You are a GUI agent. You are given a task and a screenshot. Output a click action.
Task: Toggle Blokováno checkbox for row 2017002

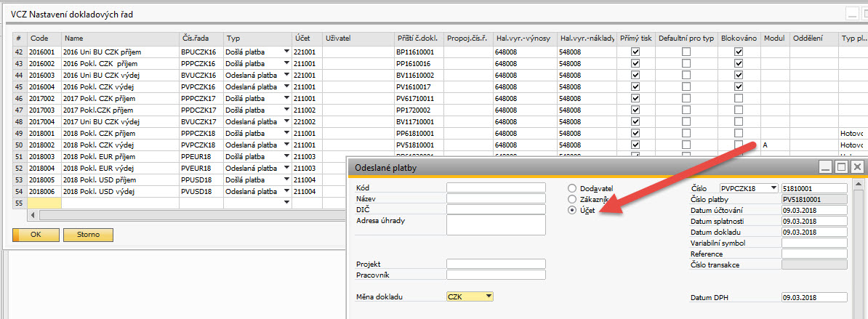(x=739, y=98)
